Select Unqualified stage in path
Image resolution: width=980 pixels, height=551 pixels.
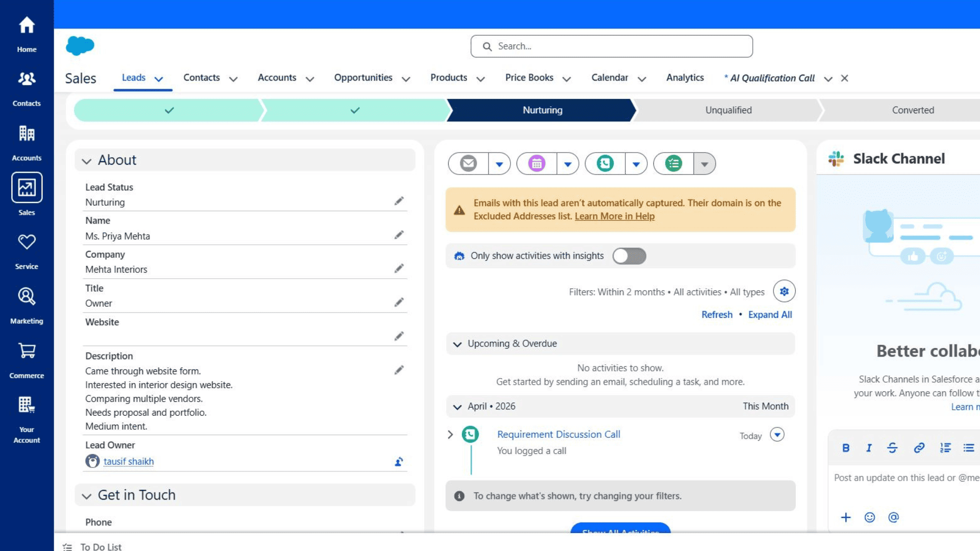728,110
